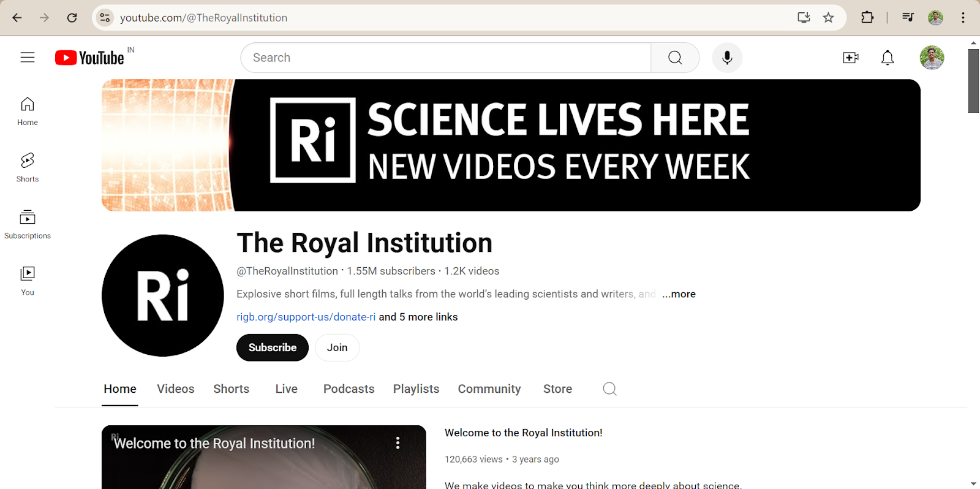Click the '120,663 views' text
Viewport: 980px width, 489px height.
tap(473, 460)
